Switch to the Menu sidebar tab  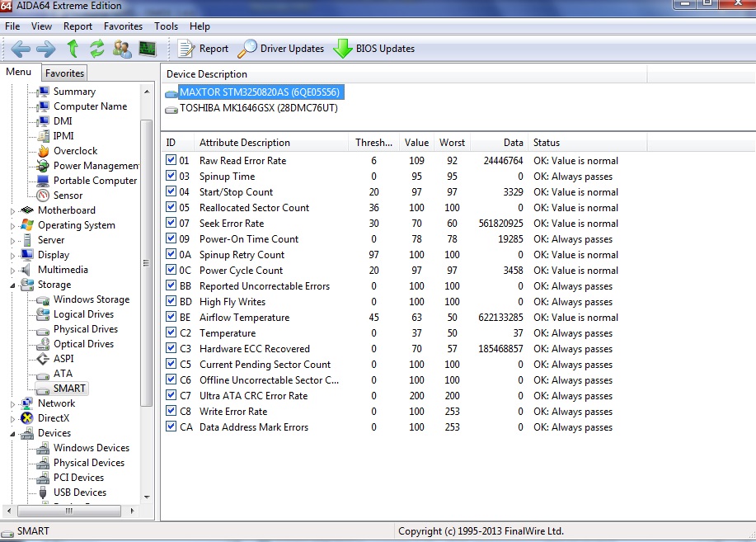(x=19, y=72)
